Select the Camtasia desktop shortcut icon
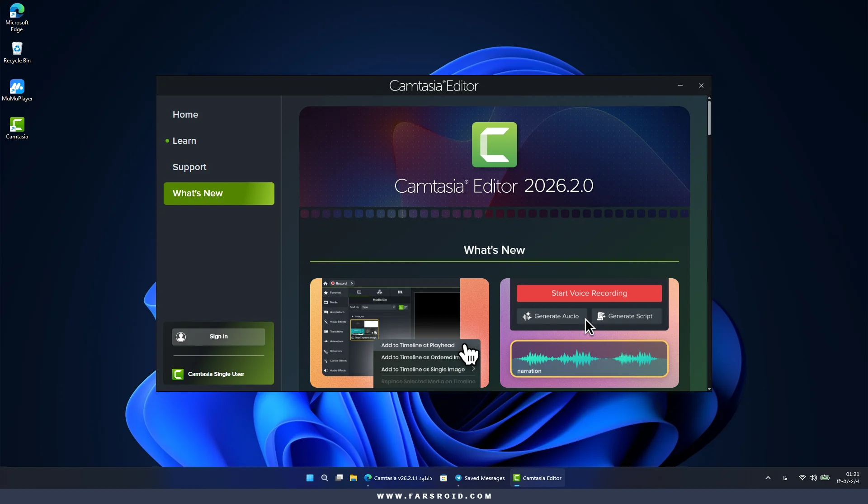 pos(17,128)
